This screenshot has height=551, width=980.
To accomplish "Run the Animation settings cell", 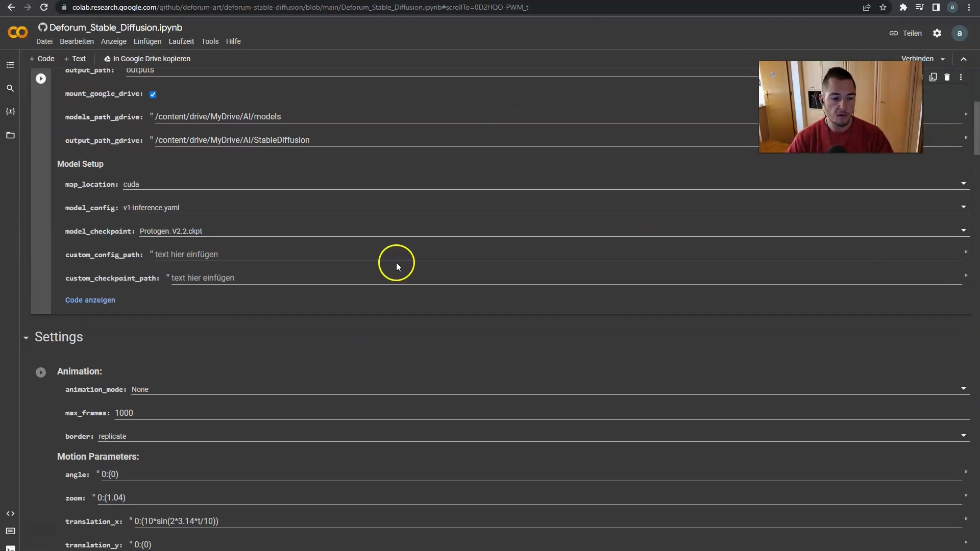I will coord(41,372).
